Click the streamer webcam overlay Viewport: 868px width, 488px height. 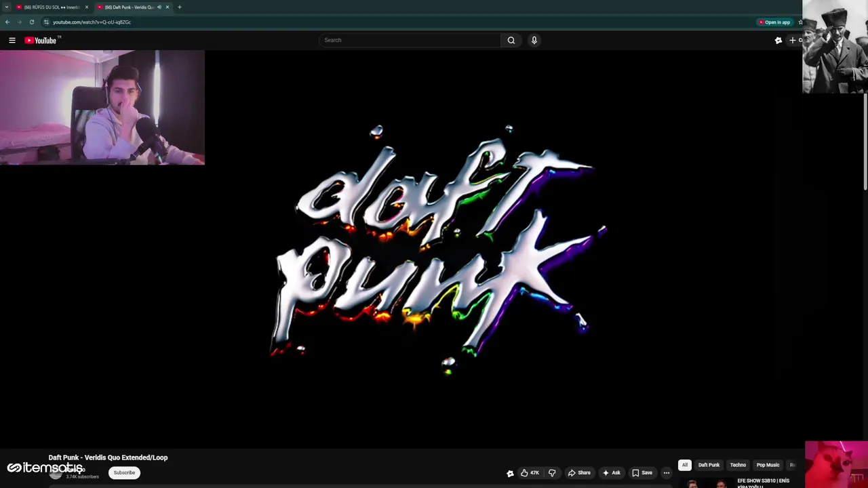(x=102, y=108)
